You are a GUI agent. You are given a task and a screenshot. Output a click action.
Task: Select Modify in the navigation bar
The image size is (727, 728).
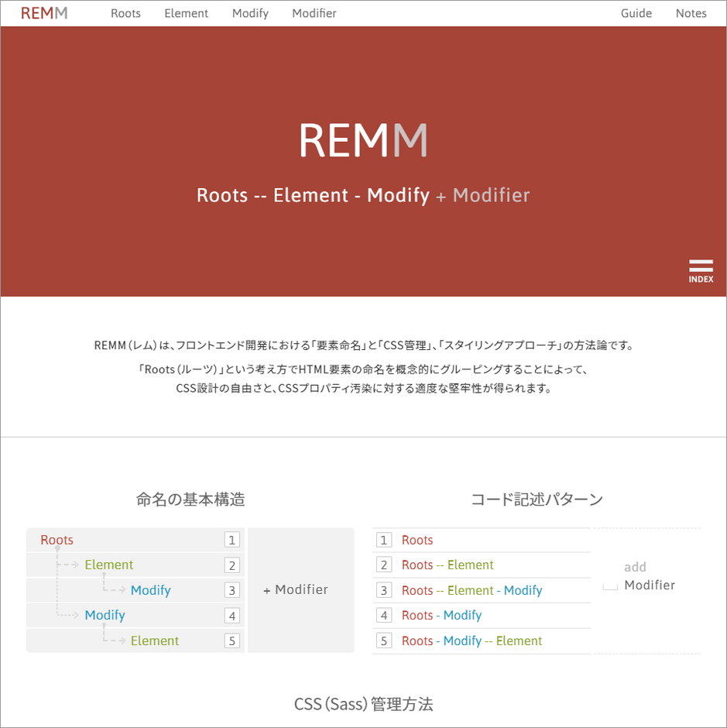pyautogui.click(x=249, y=12)
